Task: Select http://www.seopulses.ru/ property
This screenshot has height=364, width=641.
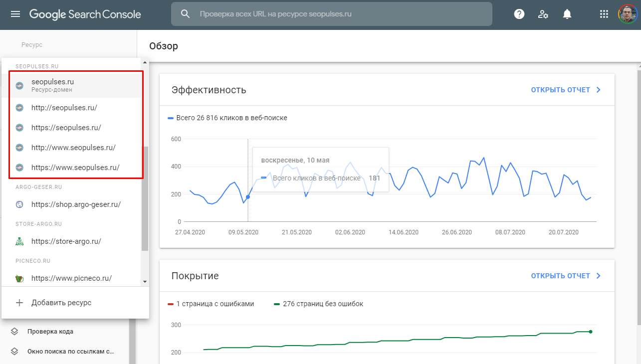Action: tap(71, 148)
